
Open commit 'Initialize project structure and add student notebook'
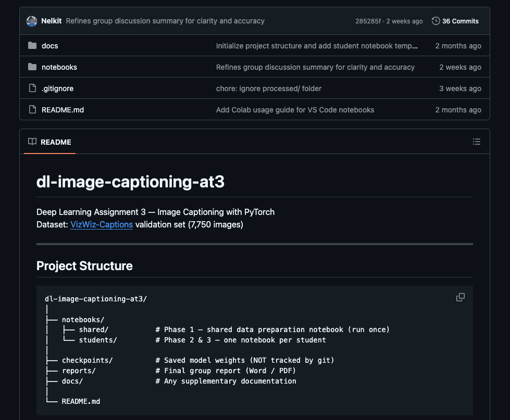click(317, 46)
